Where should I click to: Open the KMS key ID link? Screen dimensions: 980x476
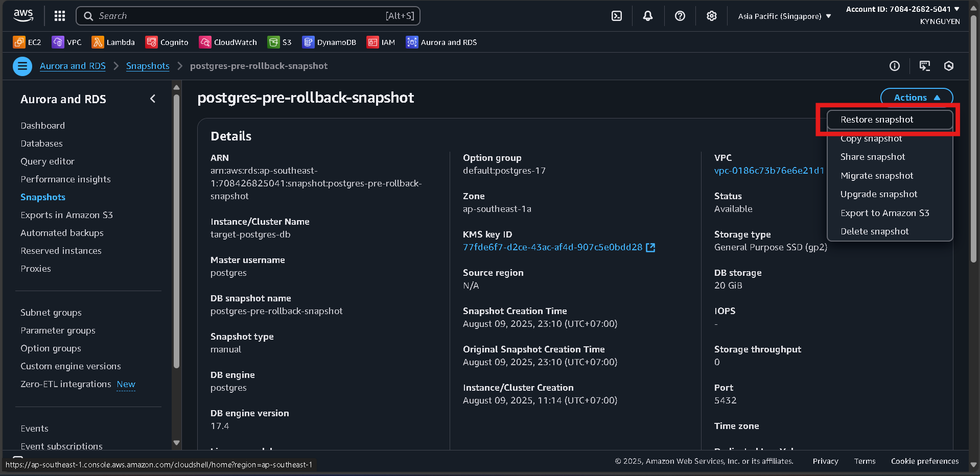tap(553, 247)
